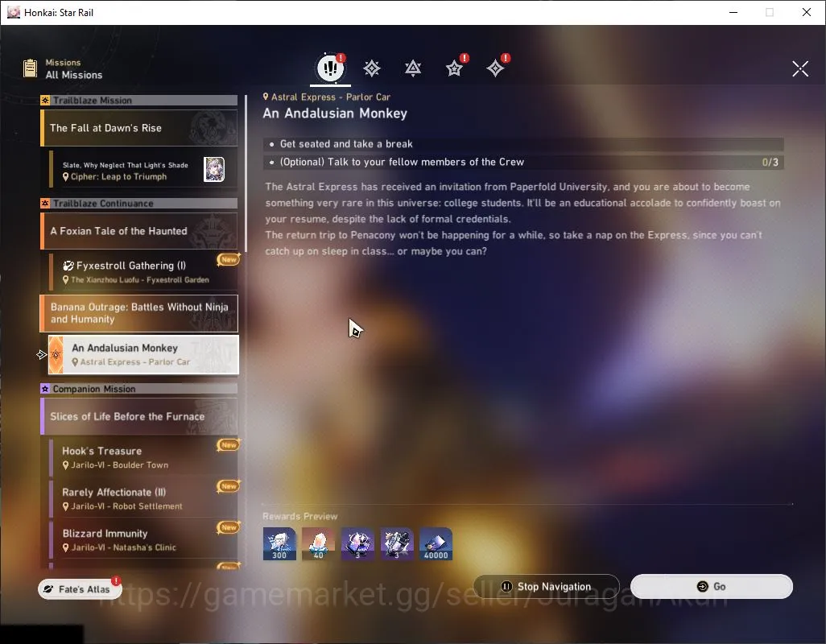Click the 300 Trailblaze EXP reward icon
This screenshot has height=644, width=826.
click(279, 543)
